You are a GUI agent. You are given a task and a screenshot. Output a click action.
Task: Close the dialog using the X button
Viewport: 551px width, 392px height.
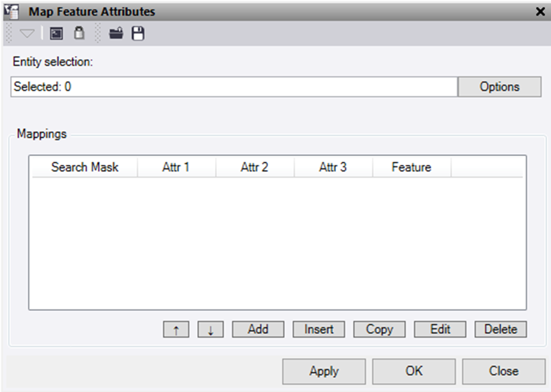(539, 12)
